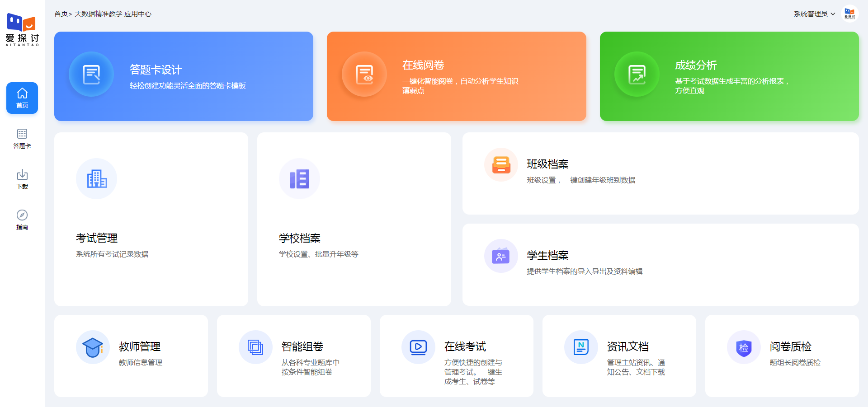Open 考试管理 via its building icon
This screenshot has height=407, width=868.
97,179
